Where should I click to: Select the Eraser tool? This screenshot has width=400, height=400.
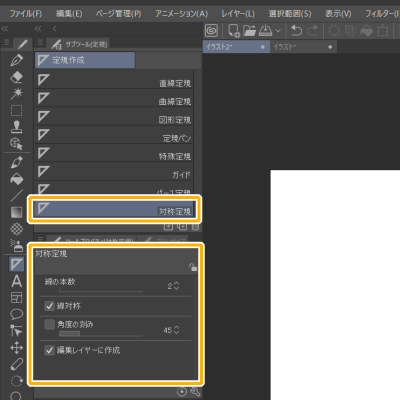17,77
